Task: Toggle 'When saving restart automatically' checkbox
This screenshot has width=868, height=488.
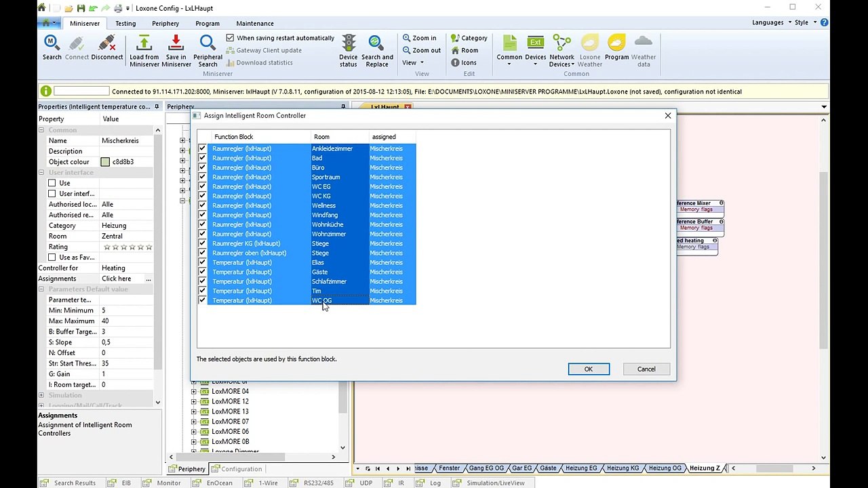Action: click(x=230, y=38)
